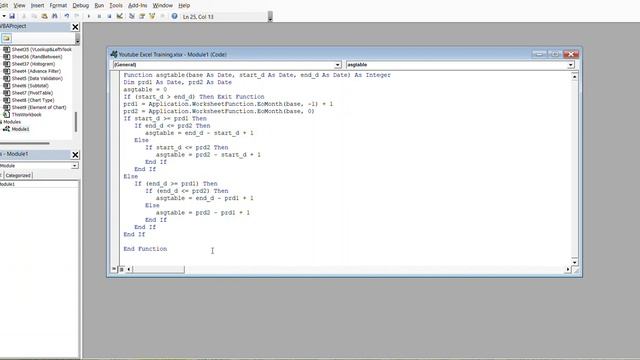Open the View menu

[19, 6]
